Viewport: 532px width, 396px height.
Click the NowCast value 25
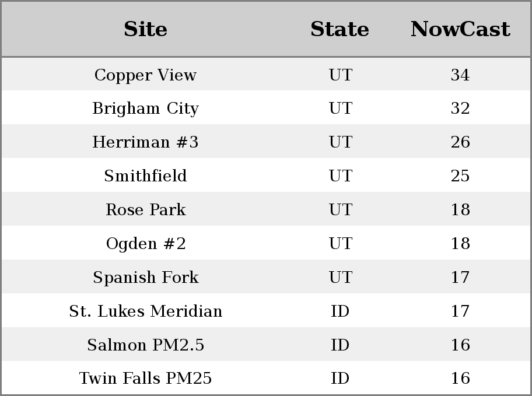tap(460, 176)
